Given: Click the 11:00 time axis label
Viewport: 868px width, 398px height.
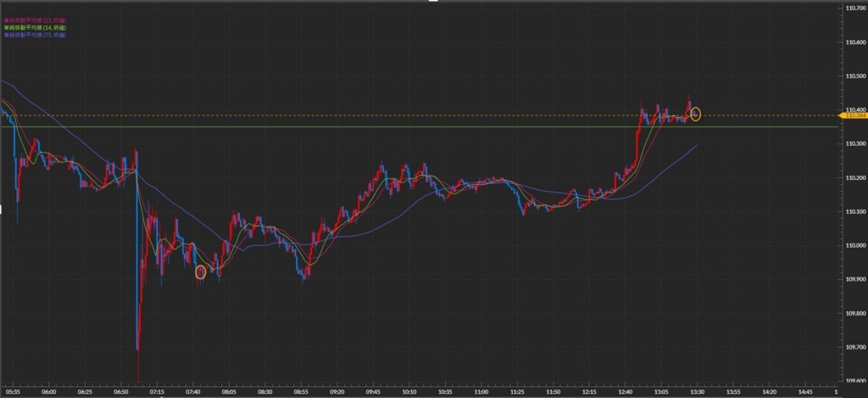Looking at the screenshot, I should 481,391.
